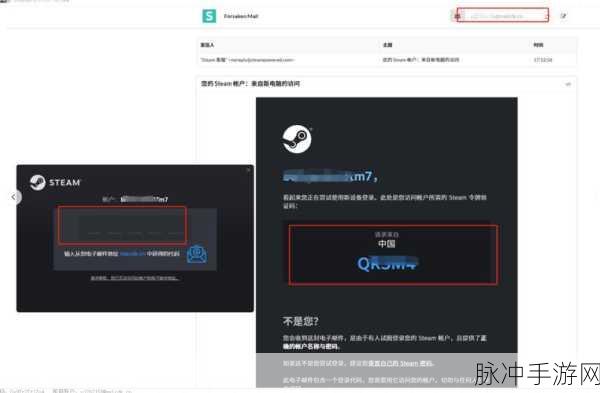Click the Steam Guard code input in dialog
The width and height of the screenshot is (600, 393).
122,225
